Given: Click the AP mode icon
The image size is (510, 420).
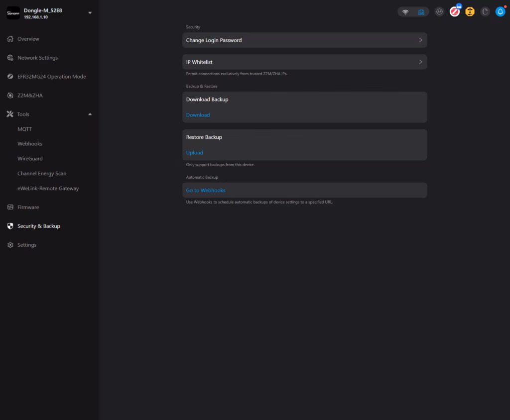Looking at the screenshot, I should coord(439,12).
